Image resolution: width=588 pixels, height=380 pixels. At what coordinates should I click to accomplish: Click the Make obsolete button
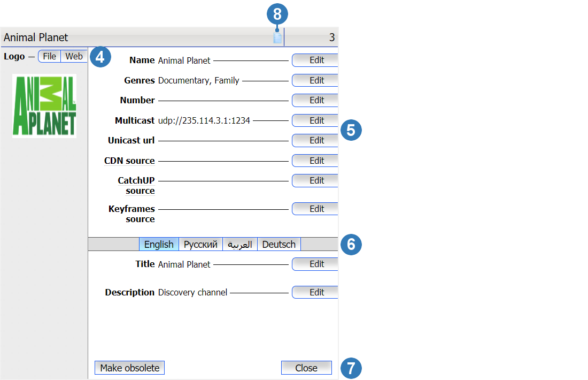[x=130, y=368]
